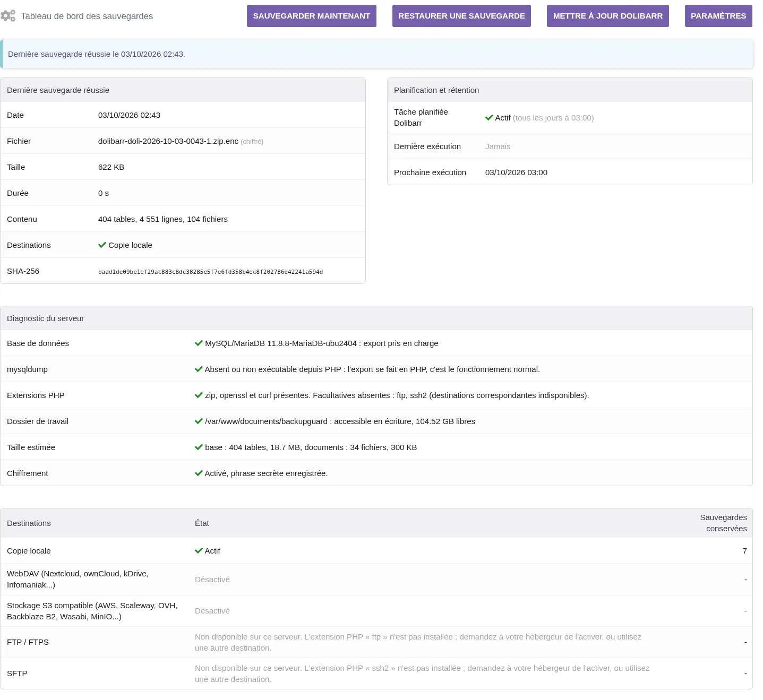Viewport: 763px width, 700px height.
Task: Click the mysqldump Absent ou non exécutable message
Action: 372,369
